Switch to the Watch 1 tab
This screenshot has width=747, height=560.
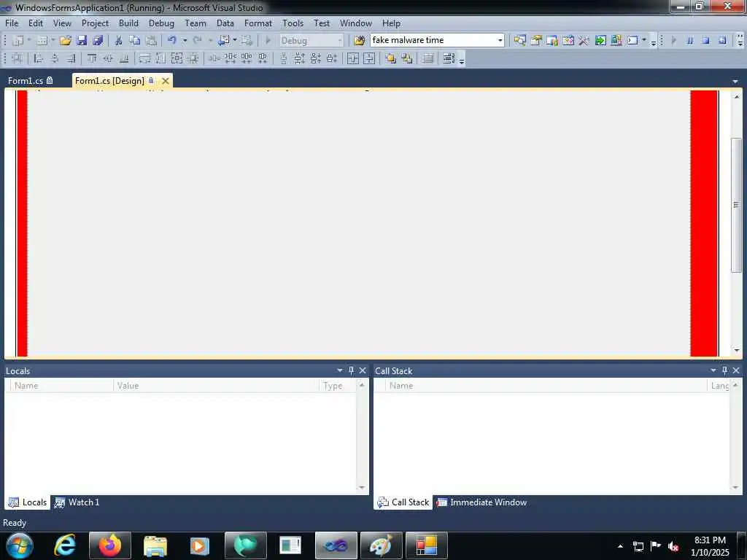(77, 502)
